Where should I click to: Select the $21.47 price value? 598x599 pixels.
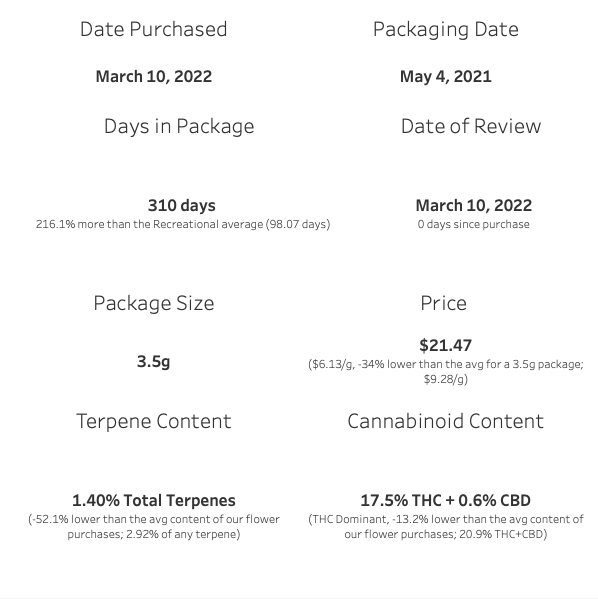[x=446, y=345]
